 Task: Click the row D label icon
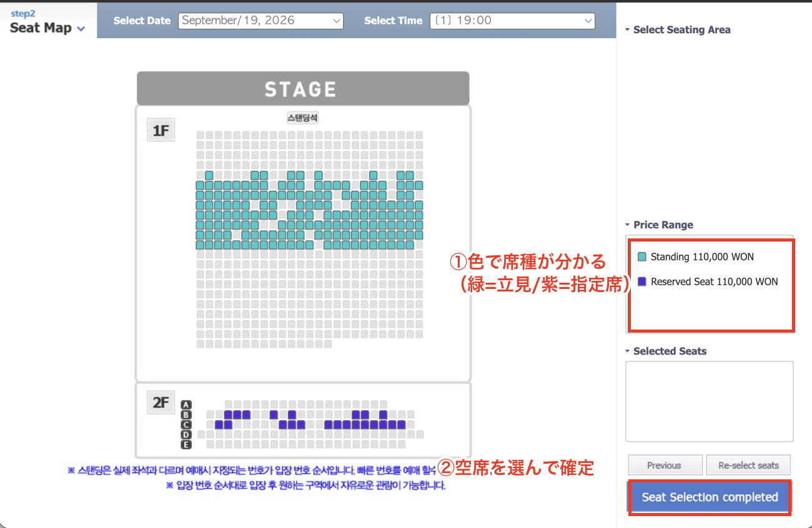(186, 434)
